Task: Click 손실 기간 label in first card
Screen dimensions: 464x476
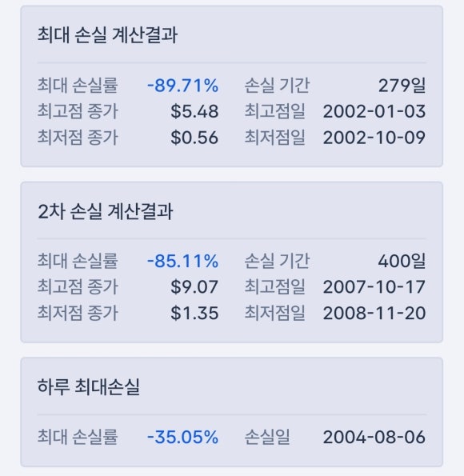Action: (277, 86)
